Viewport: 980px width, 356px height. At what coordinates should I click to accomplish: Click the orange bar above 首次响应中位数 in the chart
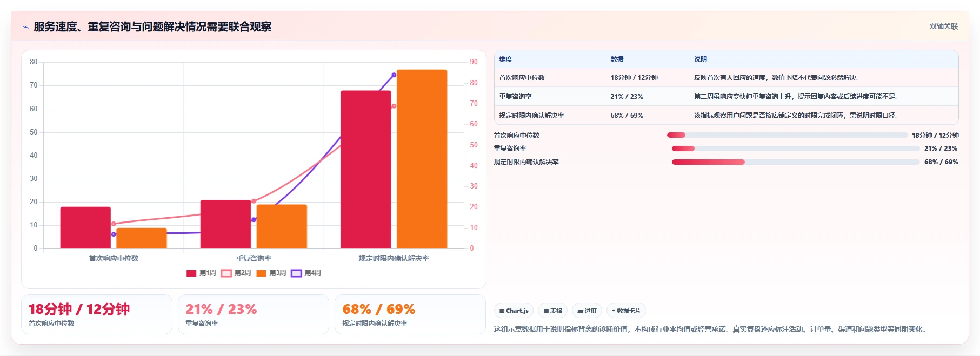142,238
